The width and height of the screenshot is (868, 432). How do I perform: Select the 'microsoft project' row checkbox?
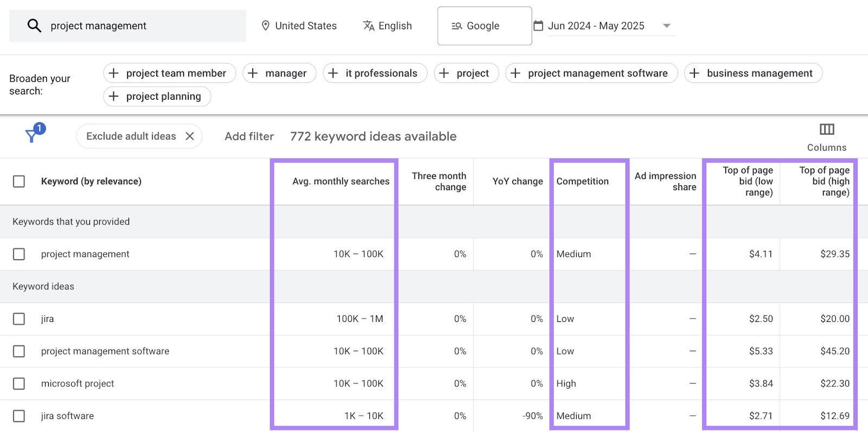pyautogui.click(x=19, y=384)
